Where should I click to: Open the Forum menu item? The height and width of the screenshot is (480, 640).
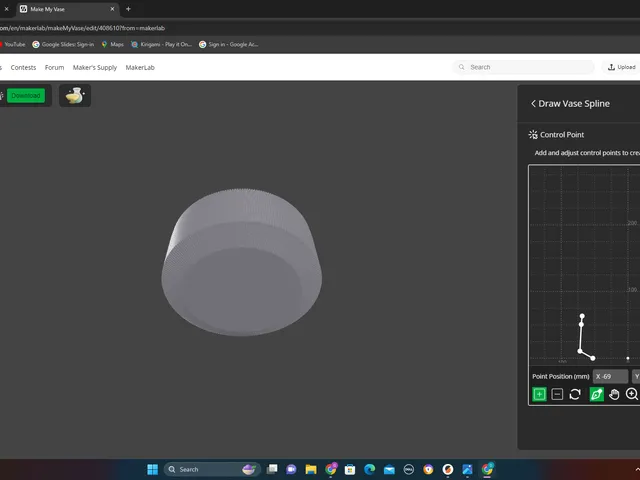point(54,67)
